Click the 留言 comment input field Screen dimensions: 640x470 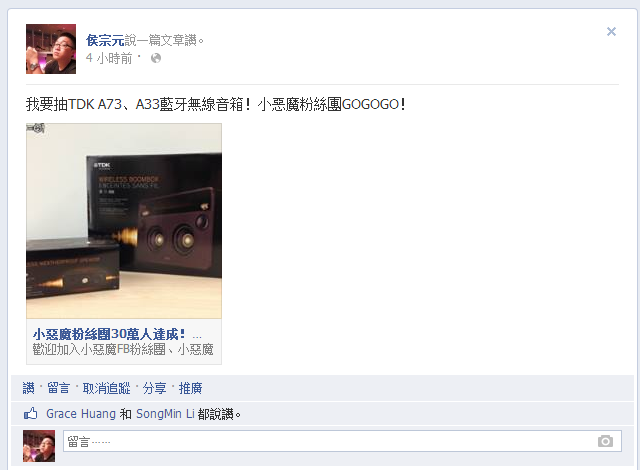tap(342, 441)
